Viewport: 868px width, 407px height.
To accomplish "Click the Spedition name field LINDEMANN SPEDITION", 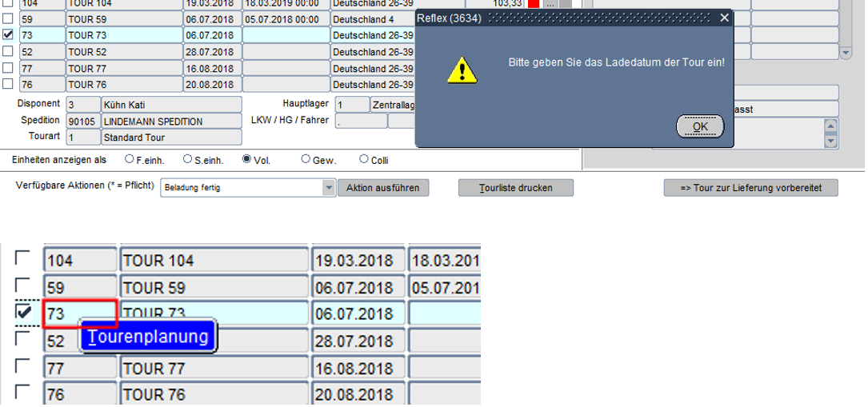I will (x=170, y=121).
